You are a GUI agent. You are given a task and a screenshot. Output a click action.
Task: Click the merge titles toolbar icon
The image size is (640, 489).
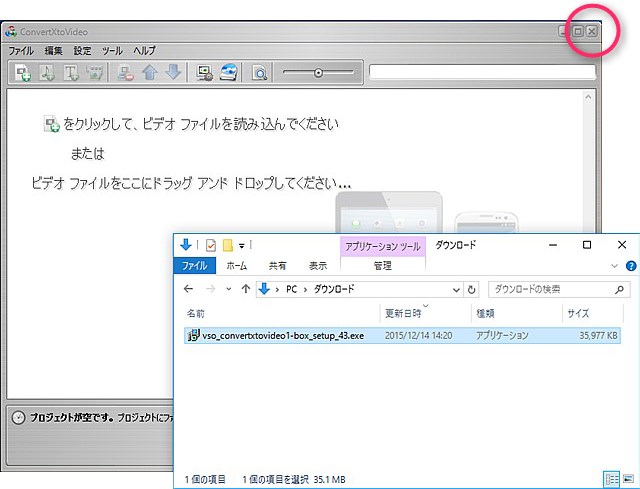tap(94, 73)
